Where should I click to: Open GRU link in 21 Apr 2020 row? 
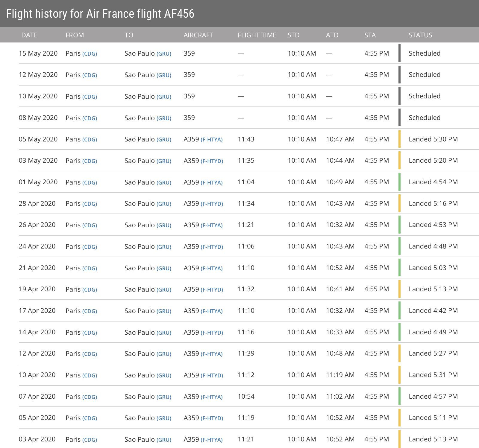pos(164,268)
